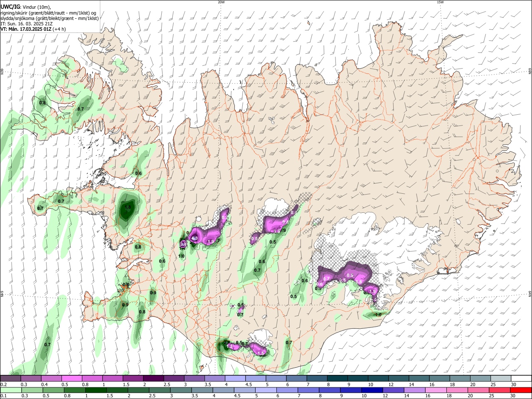
Task: Click the grey-purple 0.2 swatch in upper legend row
Action: [10, 378]
